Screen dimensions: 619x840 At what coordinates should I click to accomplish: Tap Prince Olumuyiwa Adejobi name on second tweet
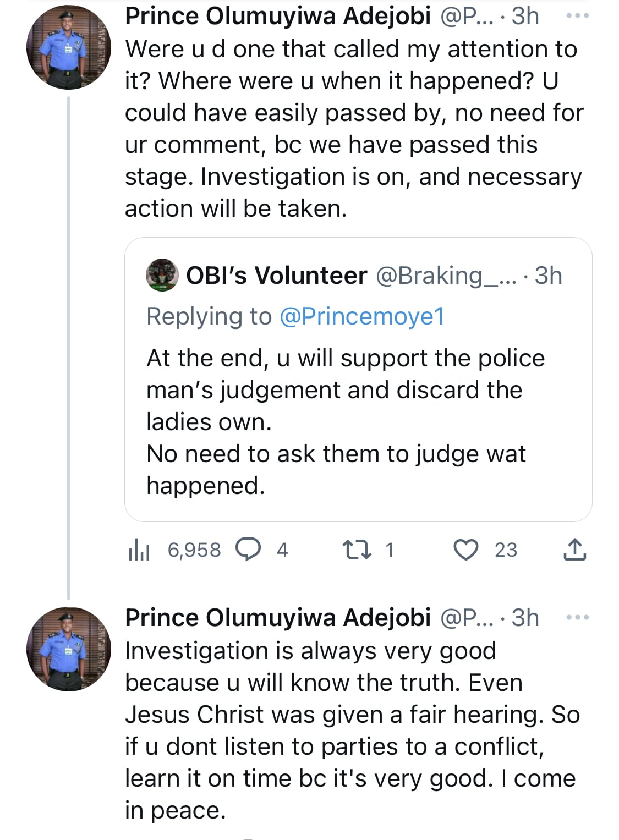(277, 618)
